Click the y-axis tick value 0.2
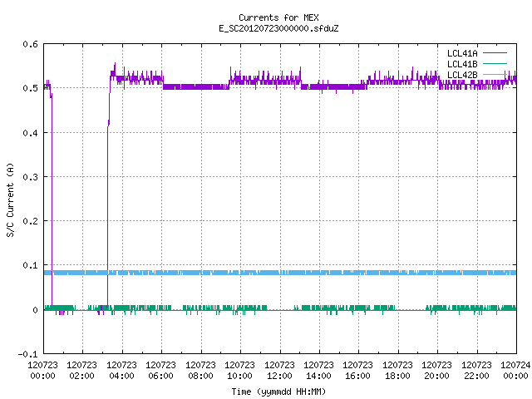Viewport: 532px width, 399px height. pyautogui.click(x=30, y=221)
